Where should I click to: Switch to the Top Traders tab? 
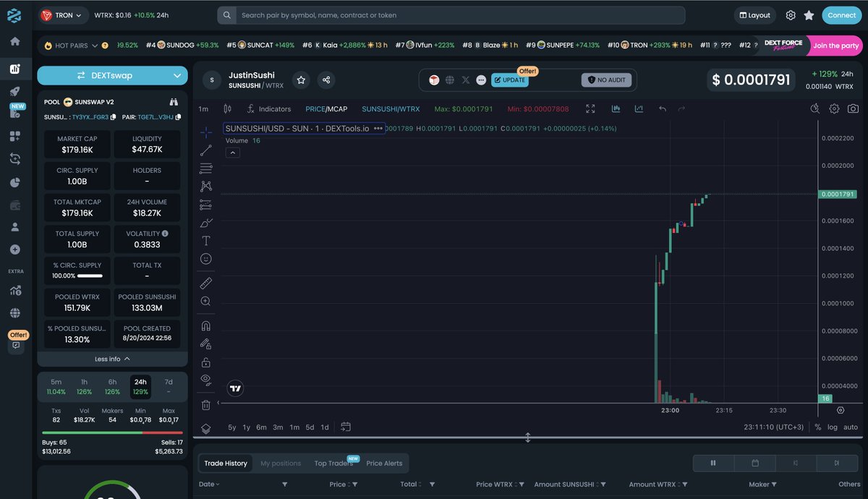[x=333, y=464]
